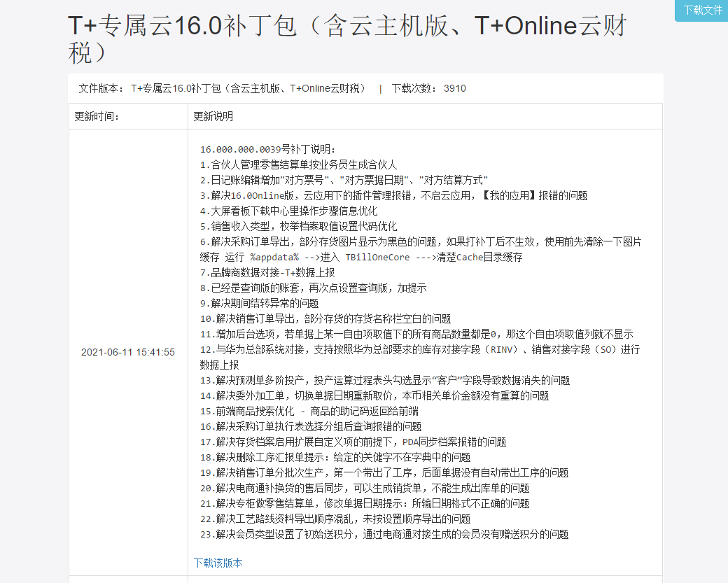Click item 8 已经是查询版的账套 line
The height and width of the screenshot is (583, 728).
314,288
